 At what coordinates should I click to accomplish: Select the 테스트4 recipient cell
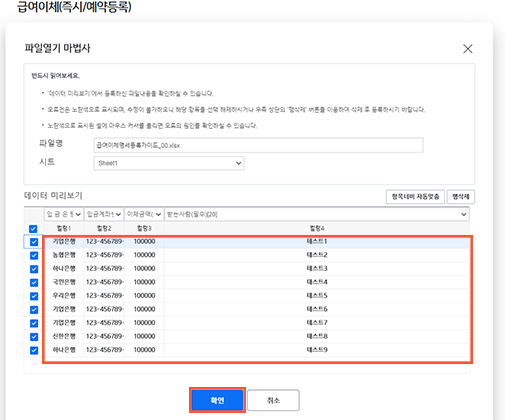tap(317, 282)
